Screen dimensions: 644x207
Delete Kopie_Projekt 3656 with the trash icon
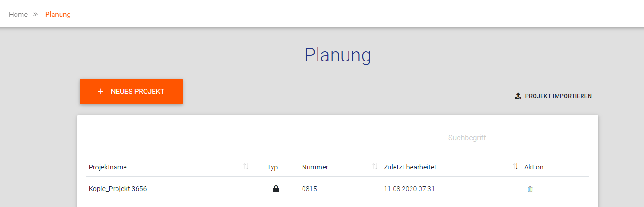pos(530,189)
